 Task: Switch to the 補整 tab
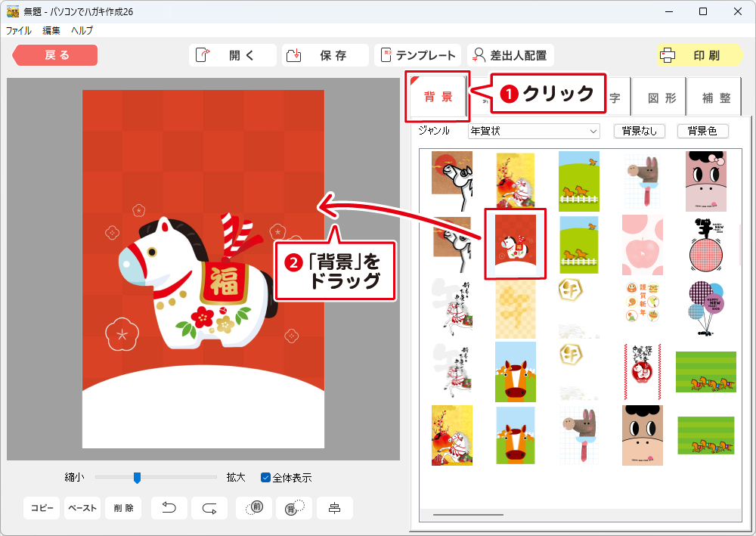point(715,98)
